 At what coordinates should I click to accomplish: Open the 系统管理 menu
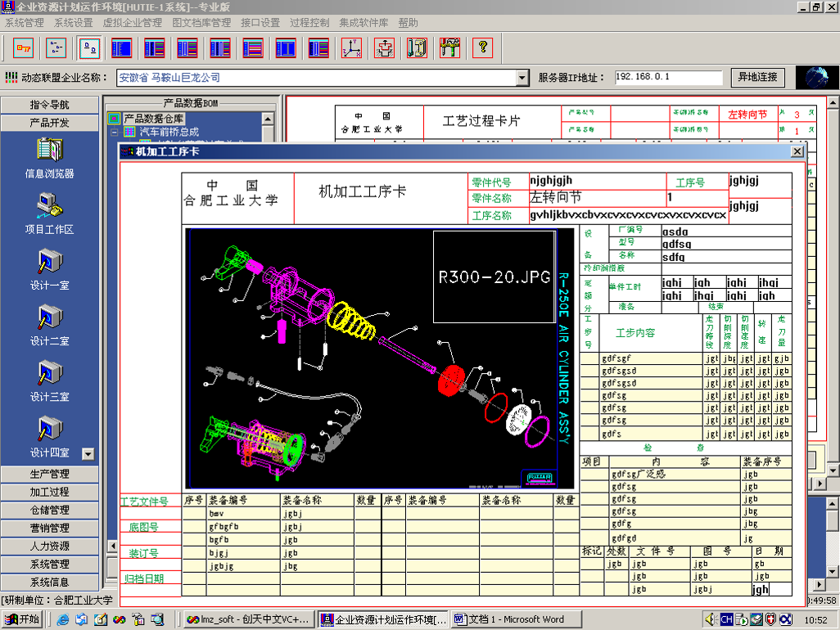[x=25, y=23]
